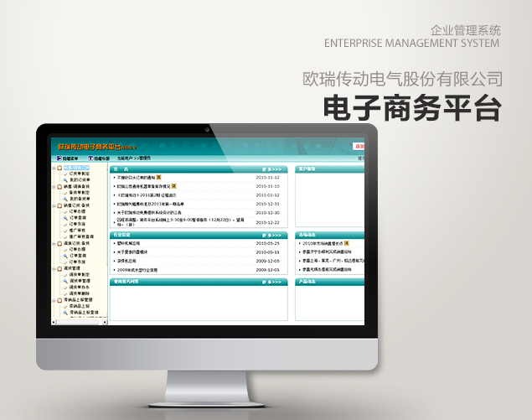
Task: Collapse the highlighted first tree node
Action: click(54, 168)
